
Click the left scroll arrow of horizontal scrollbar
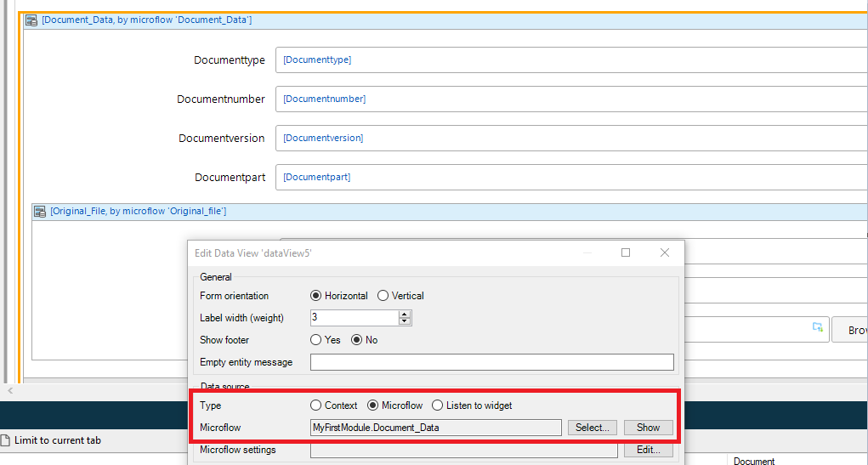(10, 391)
